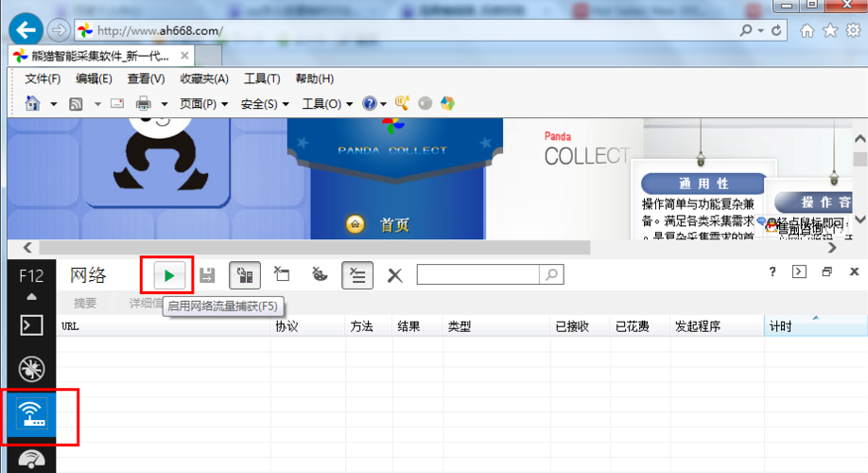Click the clear cookies icon in network toolbar

(320, 275)
